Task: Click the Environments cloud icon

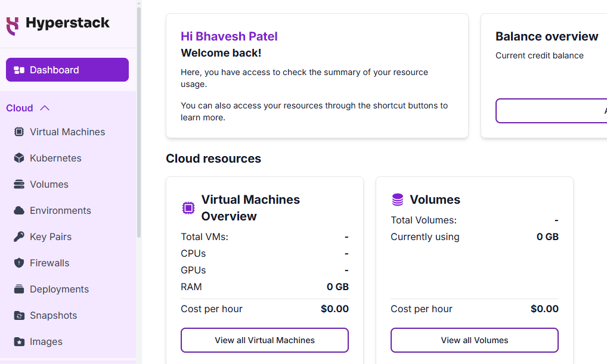Action: [19, 211]
